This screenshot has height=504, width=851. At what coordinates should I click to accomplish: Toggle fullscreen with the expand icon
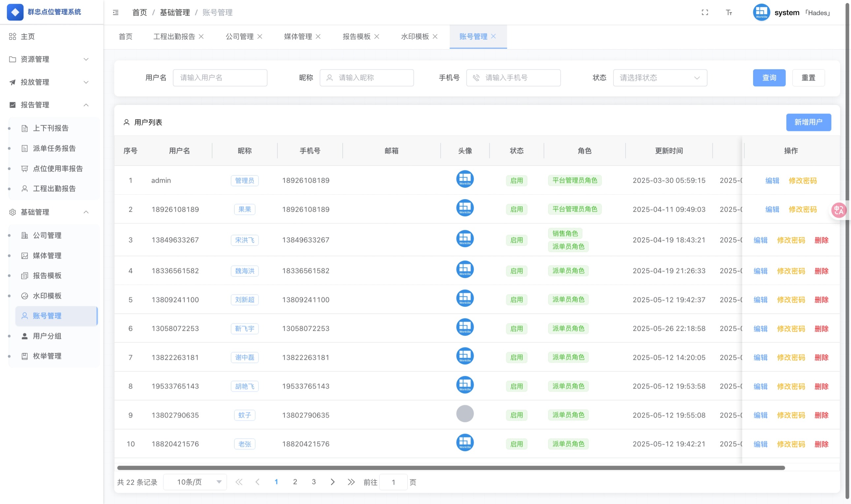pyautogui.click(x=705, y=12)
